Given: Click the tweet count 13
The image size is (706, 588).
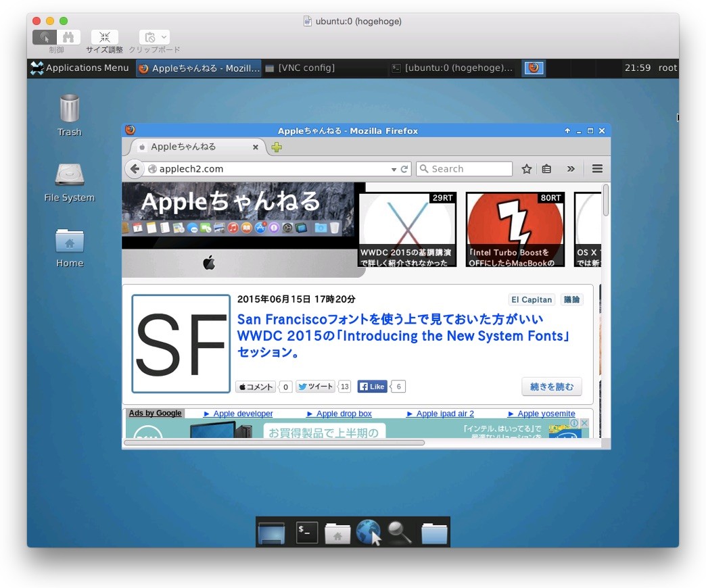Looking at the screenshot, I should 344,387.
